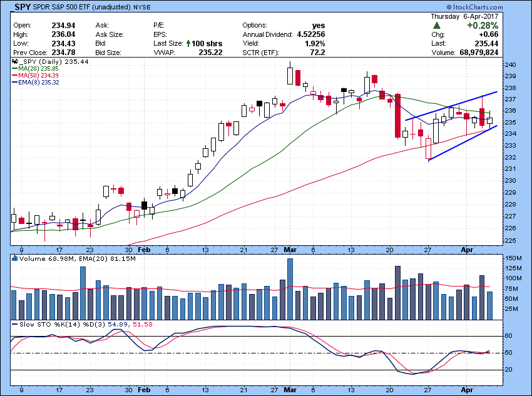Click the lower blue channel trendline
The height and width of the screenshot is (396, 532).
point(463,143)
